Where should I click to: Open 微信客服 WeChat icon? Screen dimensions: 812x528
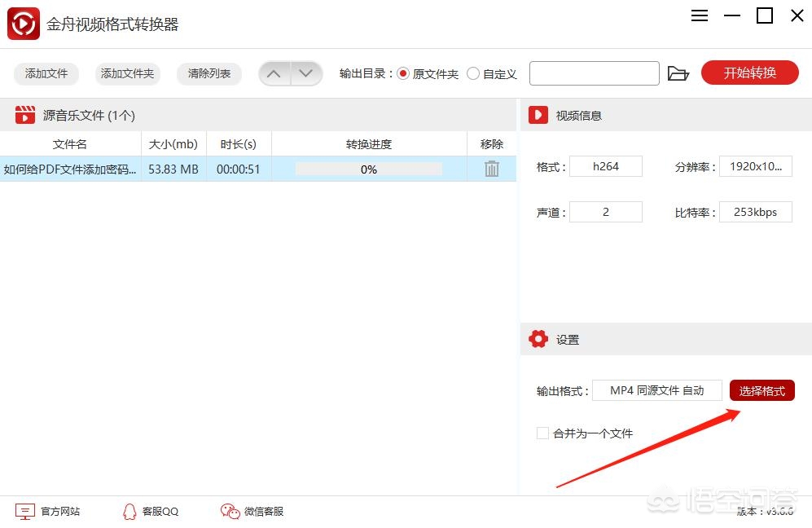pyautogui.click(x=230, y=512)
